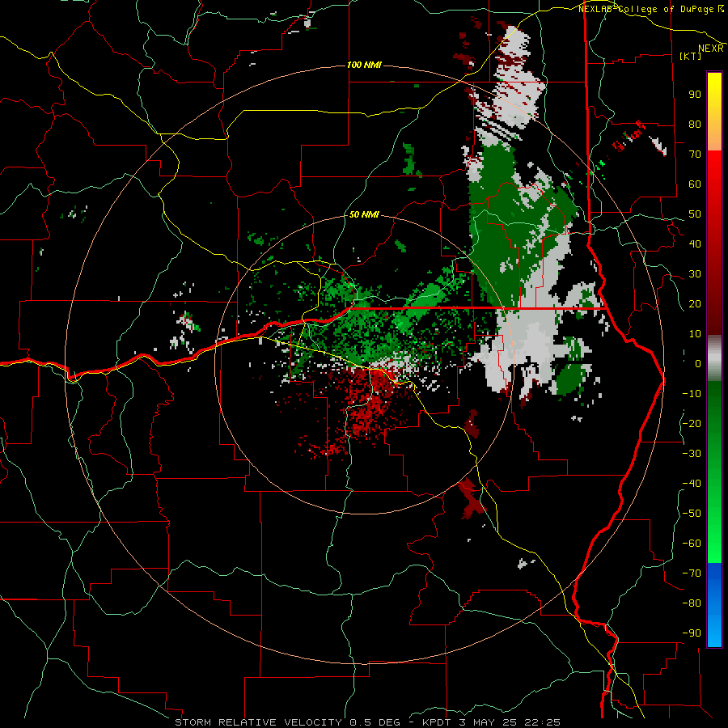Click the 90 knot value on the scale
The image size is (728, 728).
pos(695,95)
